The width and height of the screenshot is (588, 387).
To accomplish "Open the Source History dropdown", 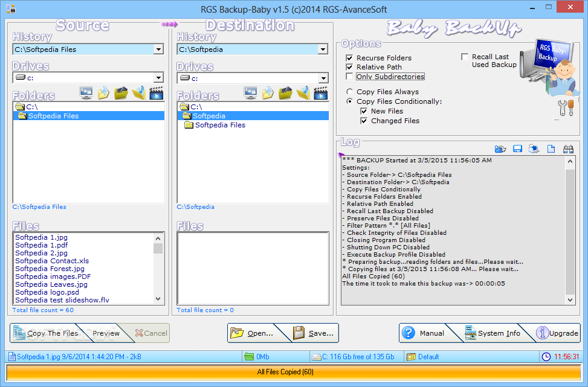I will tap(158, 49).
